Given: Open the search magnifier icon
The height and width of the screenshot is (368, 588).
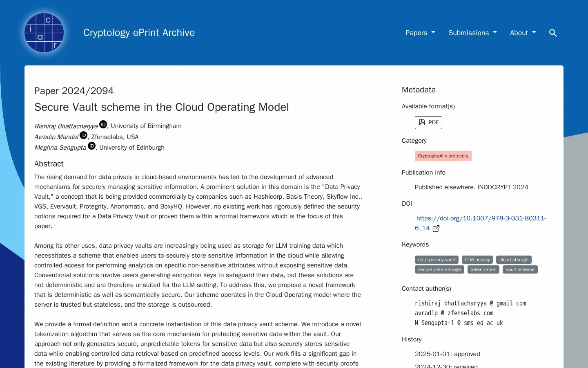Looking at the screenshot, I should pyautogui.click(x=553, y=33).
